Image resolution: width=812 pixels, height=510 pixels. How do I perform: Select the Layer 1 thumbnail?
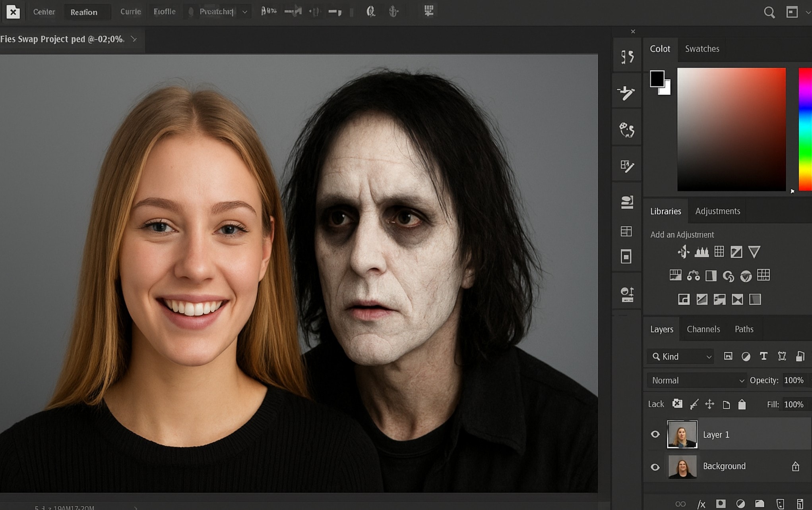682,435
